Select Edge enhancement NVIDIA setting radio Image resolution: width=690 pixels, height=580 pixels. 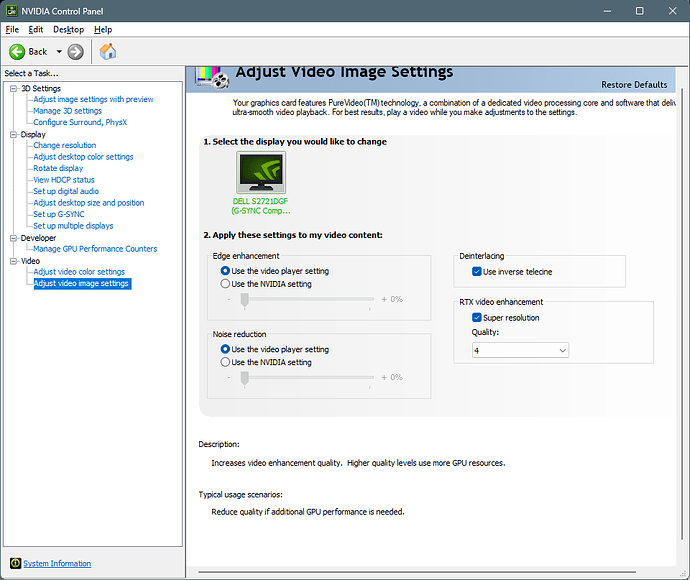point(225,284)
